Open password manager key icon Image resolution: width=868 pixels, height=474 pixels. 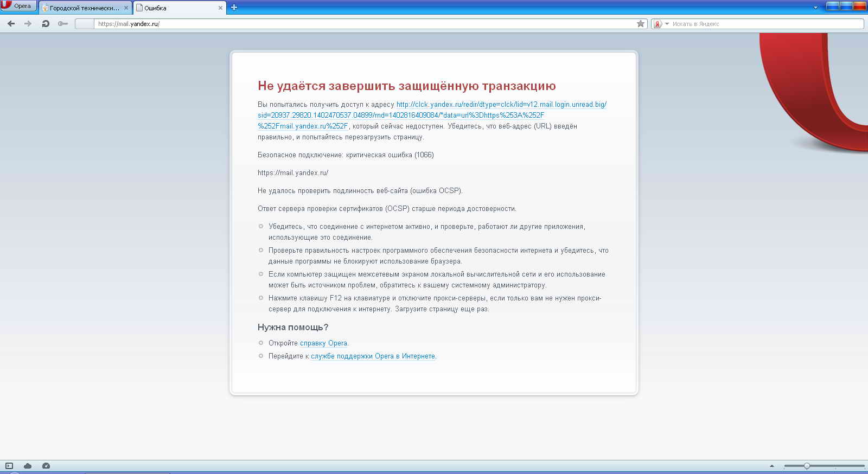[63, 24]
